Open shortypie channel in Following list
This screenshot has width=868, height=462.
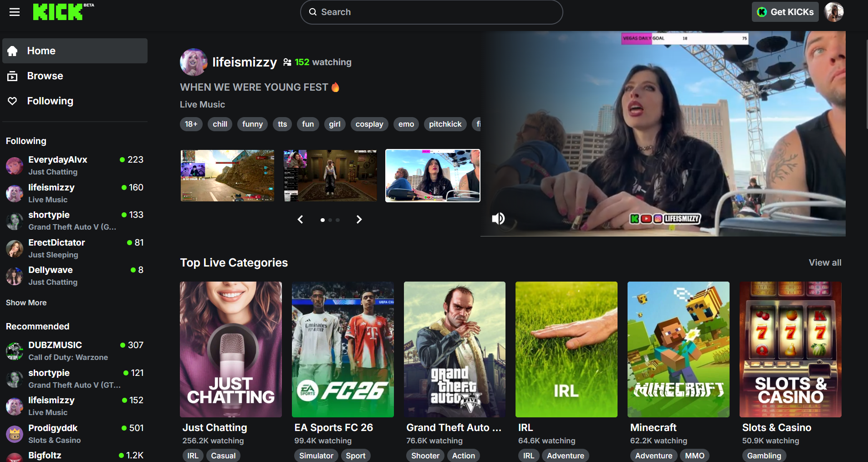pos(75,221)
